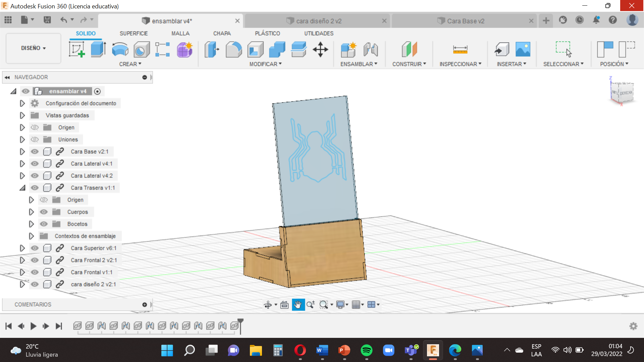Jump to the timeline beginning
This screenshot has height=362, width=644.
tap(9, 326)
